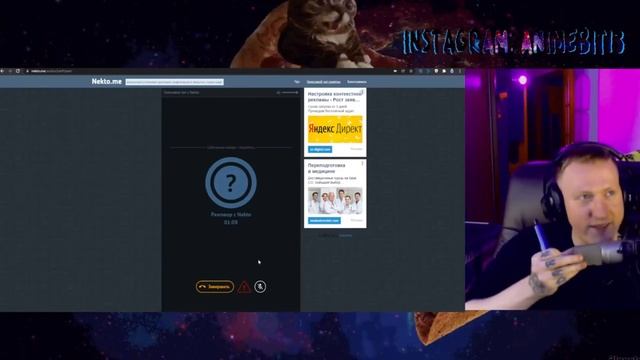Open the anonymous chat roulette menu item
640x360 pixels.
point(323,82)
